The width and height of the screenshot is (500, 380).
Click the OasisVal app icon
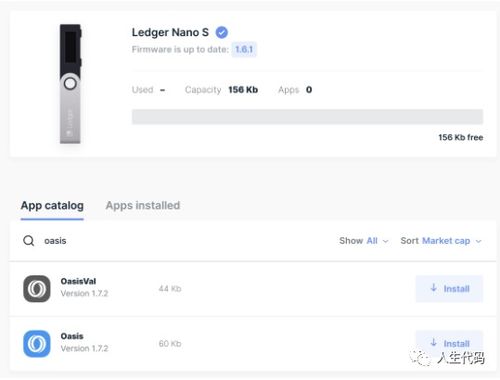[37, 288]
